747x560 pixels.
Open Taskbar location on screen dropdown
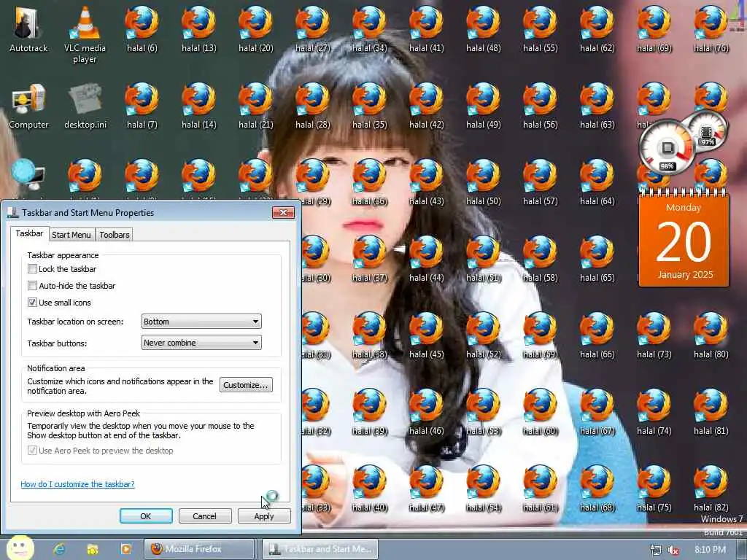coord(201,322)
